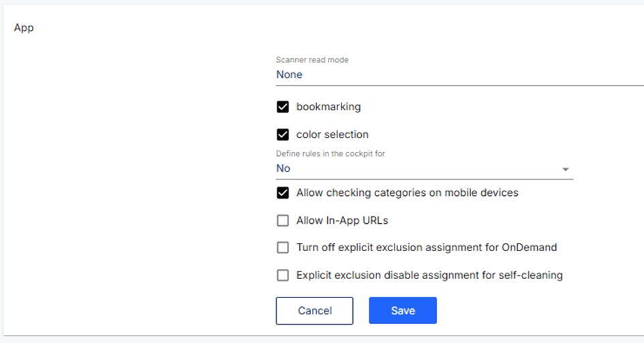The image size is (644, 343).
Task: Tick Explicit exclusion disable for self-cleaning box
Action: [283, 276]
